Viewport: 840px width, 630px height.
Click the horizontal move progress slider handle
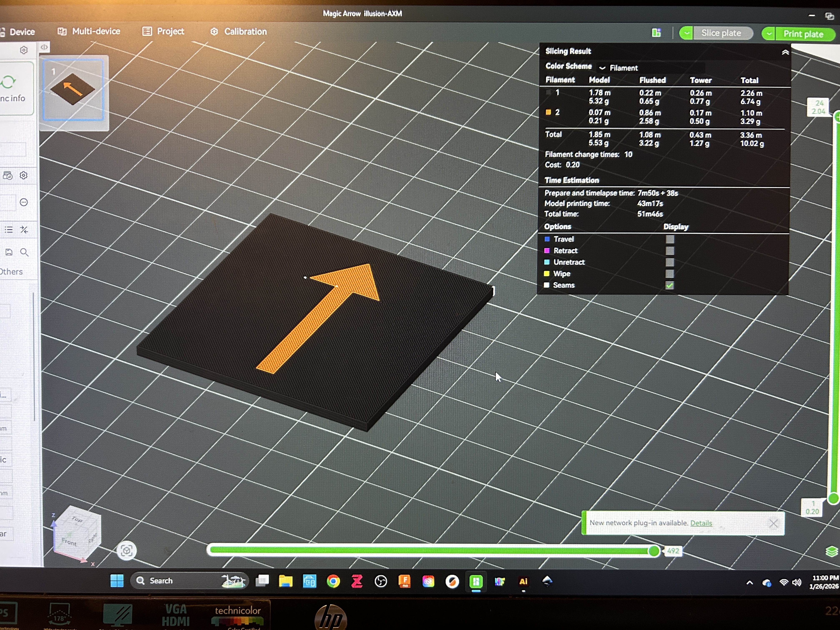click(654, 551)
